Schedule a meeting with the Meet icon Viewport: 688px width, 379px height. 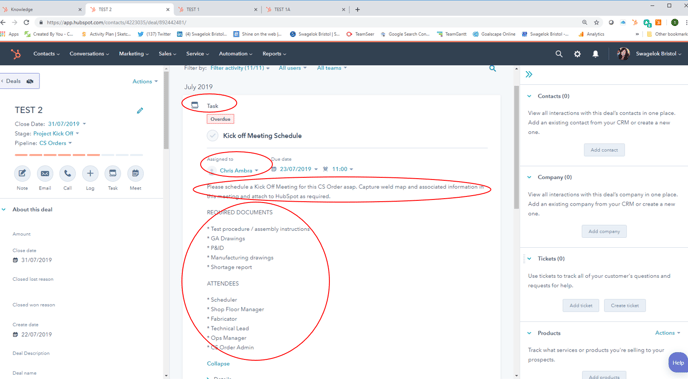click(x=135, y=174)
